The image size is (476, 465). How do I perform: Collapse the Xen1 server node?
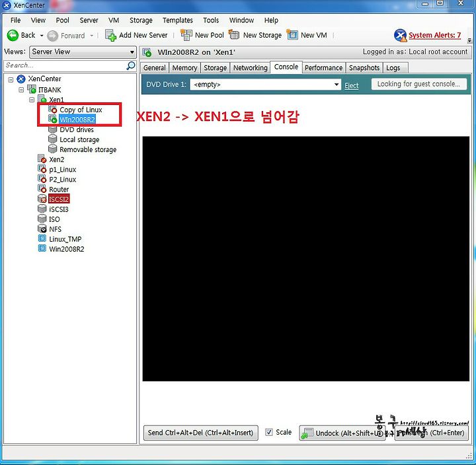(32, 100)
